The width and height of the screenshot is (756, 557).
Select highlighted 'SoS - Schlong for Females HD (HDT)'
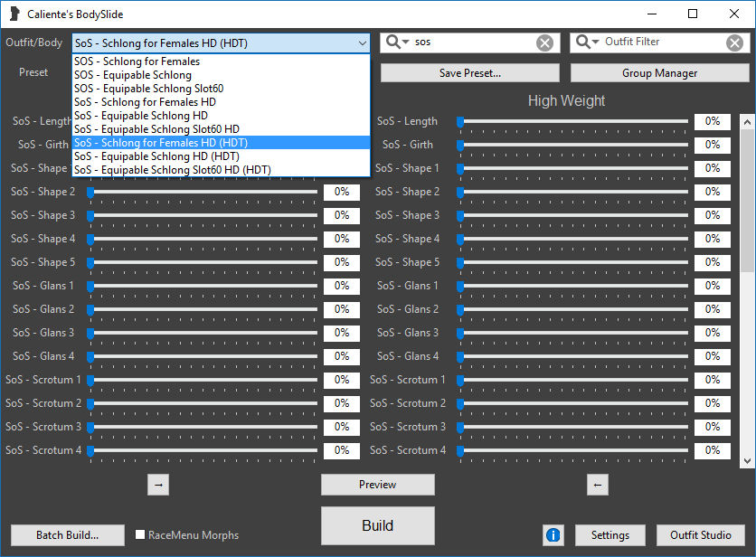click(x=222, y=142)
